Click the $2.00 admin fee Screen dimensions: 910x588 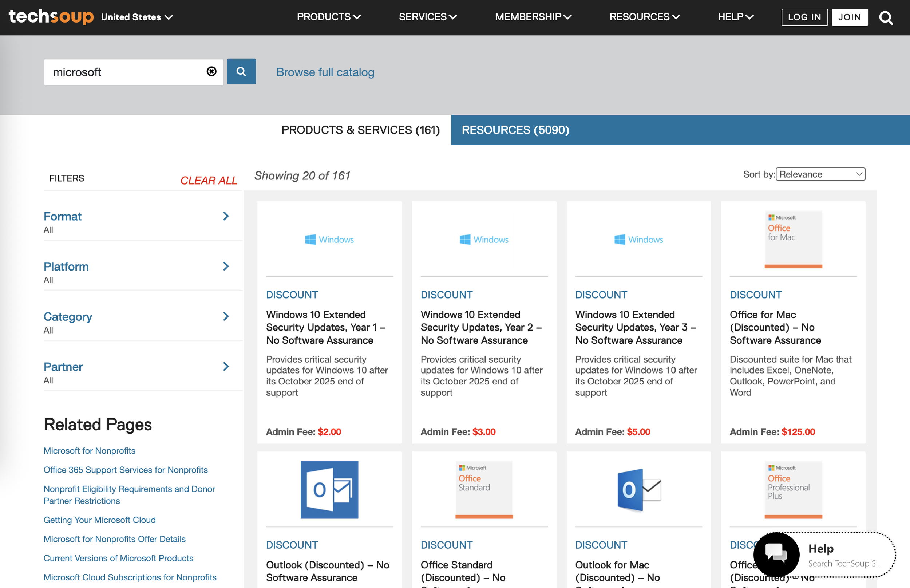pos(329,431)
